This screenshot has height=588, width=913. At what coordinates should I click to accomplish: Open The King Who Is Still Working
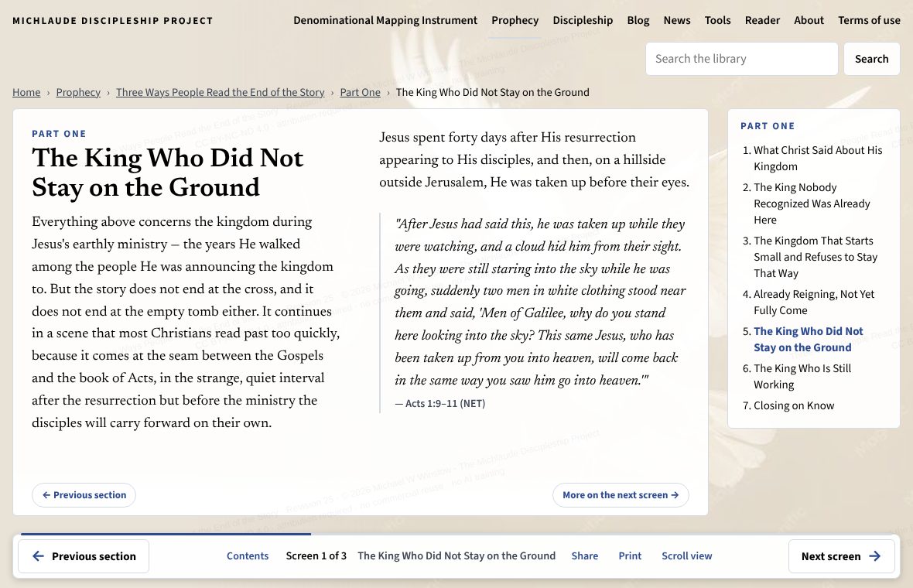click(802, 377)
